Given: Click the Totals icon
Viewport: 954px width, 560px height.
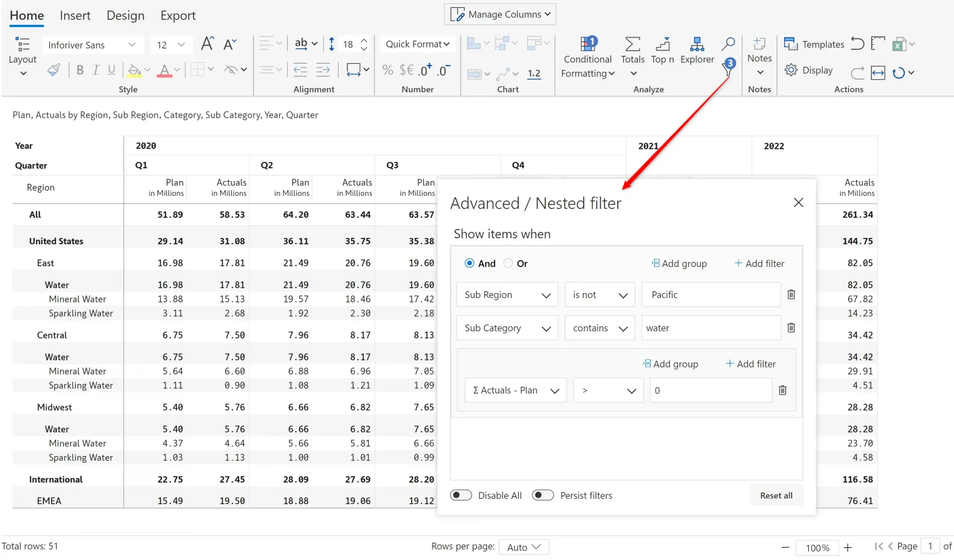Looking at the screenshot, I should click(x=633, y=49).
